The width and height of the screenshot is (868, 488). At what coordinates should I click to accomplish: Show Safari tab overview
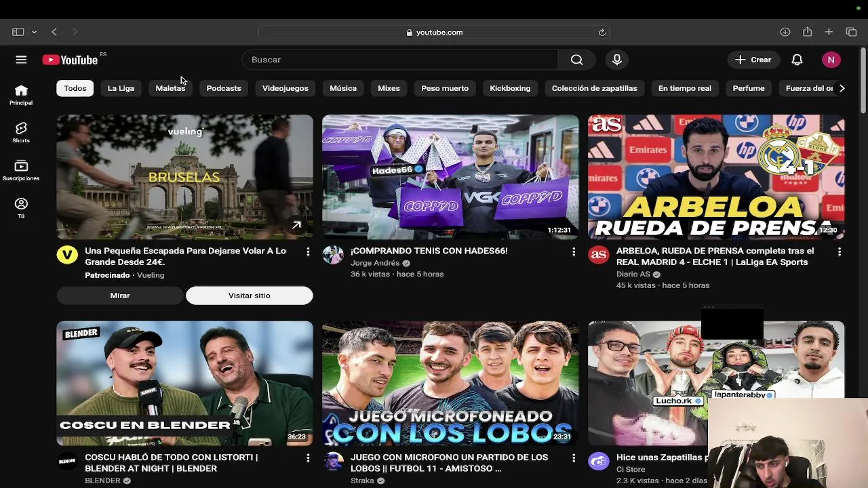coord(851,32)
